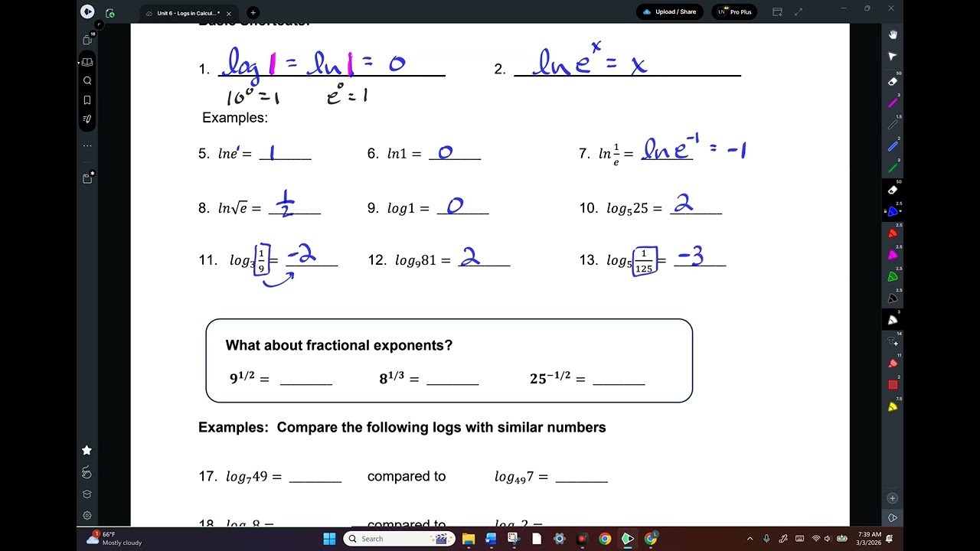Select the arrow pointer tool
Viewport: 980px width, 551px height.
[893, 57]
